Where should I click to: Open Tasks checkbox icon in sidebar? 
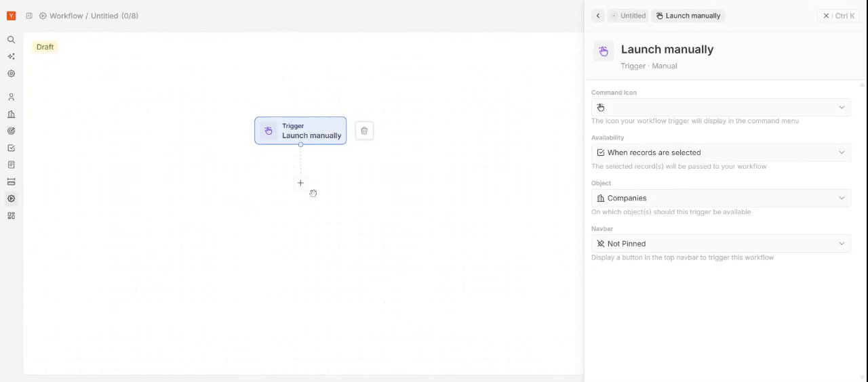[11, 148]
